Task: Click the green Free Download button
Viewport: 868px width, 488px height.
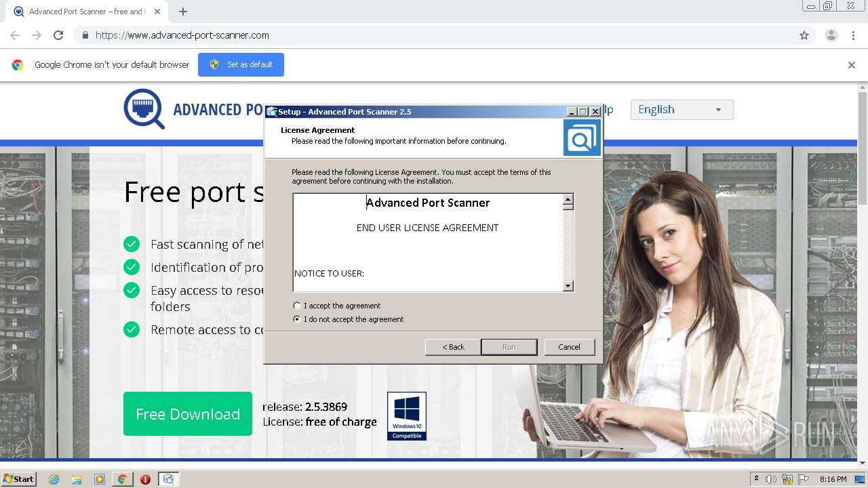Action: (188, 414)
